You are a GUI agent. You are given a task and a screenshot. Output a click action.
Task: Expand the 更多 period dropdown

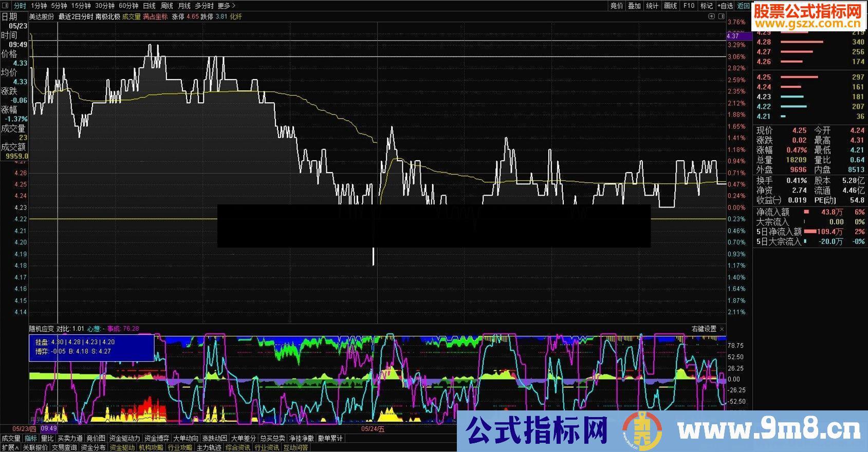pos(227,6)
